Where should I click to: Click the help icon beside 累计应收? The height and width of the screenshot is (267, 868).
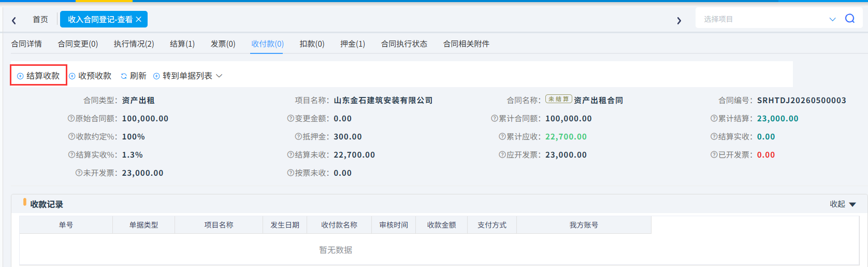(502, 137)
